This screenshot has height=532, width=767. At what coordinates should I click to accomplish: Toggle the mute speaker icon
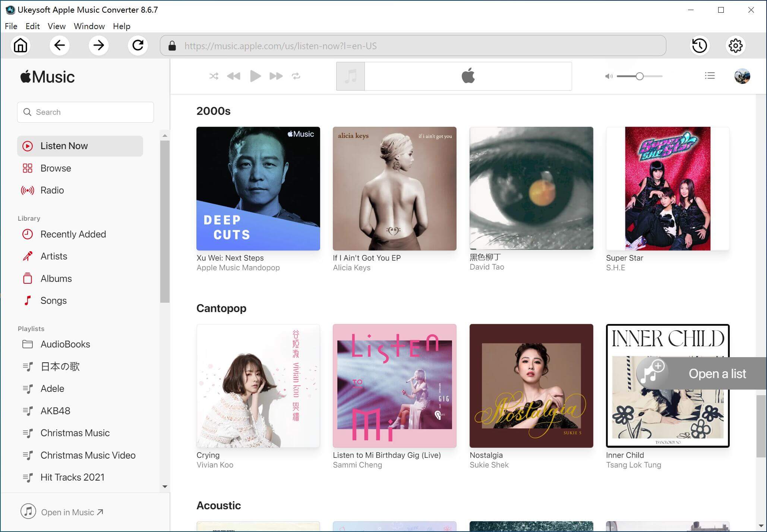[x=609, y=76]
